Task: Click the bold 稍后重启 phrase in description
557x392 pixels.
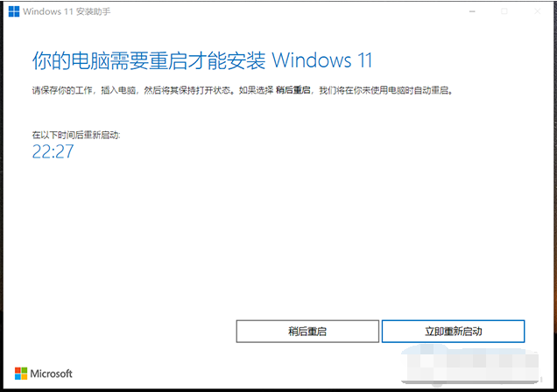Action: (293, 90)
